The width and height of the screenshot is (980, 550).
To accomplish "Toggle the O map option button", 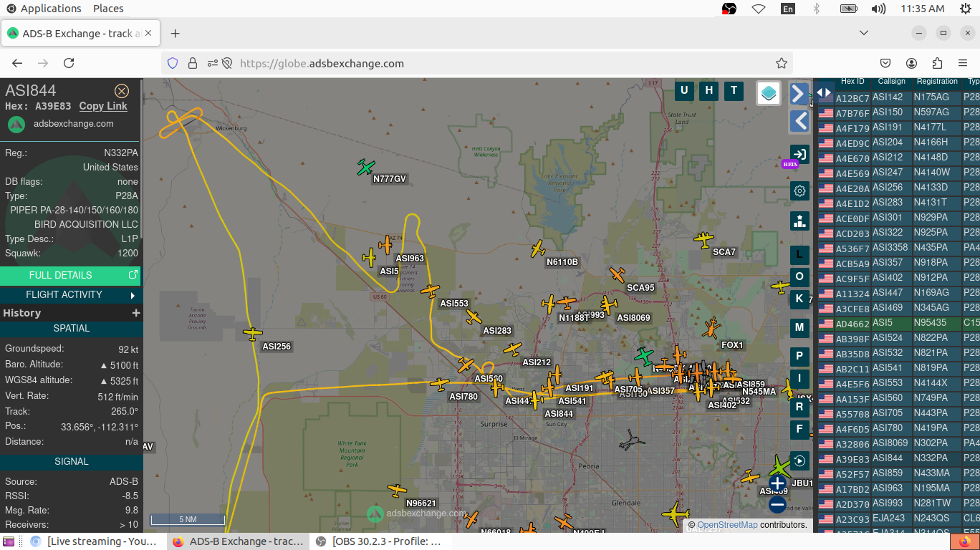I will pos(799,276).
